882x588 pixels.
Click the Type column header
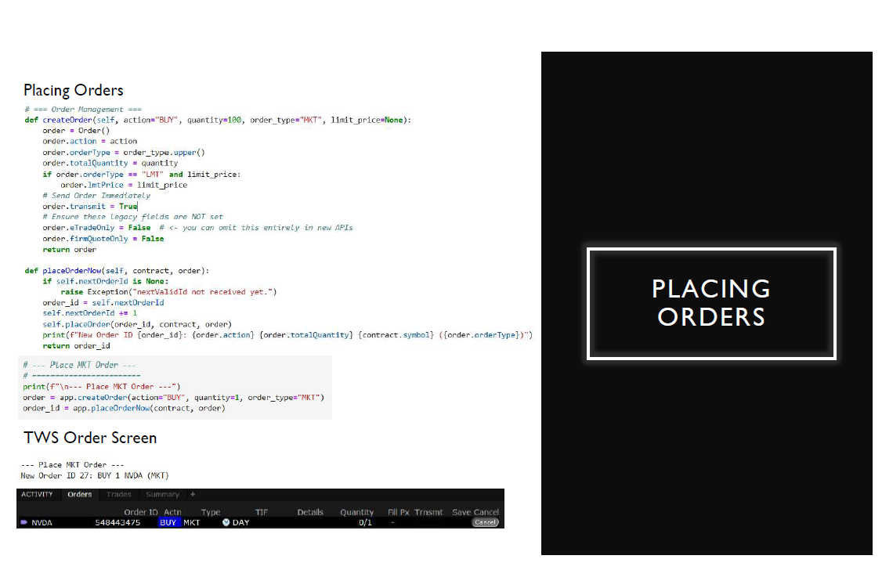211,512
